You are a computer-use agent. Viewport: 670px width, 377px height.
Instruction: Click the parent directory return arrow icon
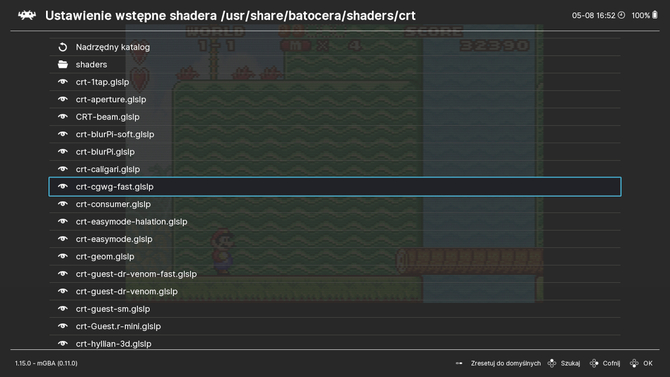[x=63, y=47]
